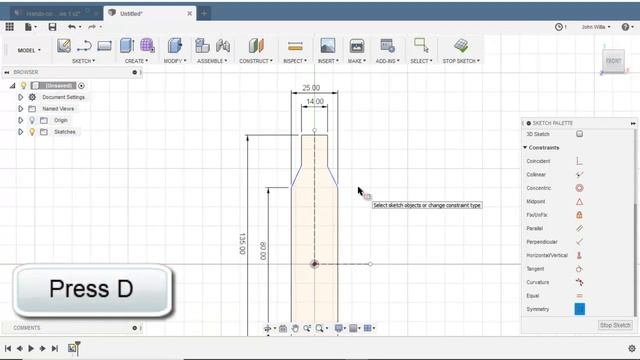Open the INSPECT dropdown menu
Image resolution: width=640 pixels, height=360 pixels.
coord(295,61)
